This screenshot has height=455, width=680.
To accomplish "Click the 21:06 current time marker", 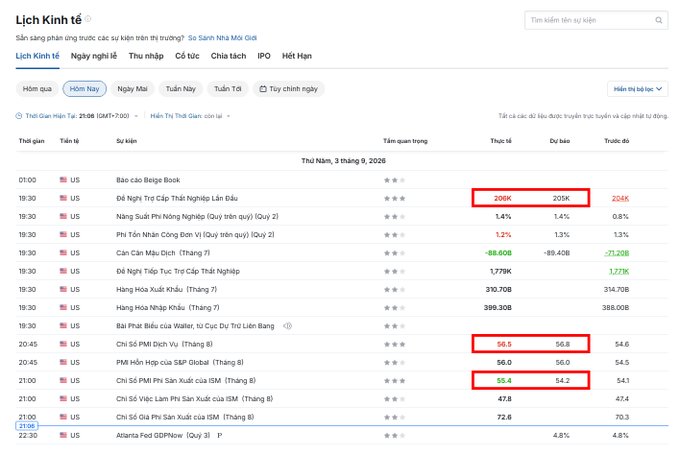I will (x=27, y=426).
